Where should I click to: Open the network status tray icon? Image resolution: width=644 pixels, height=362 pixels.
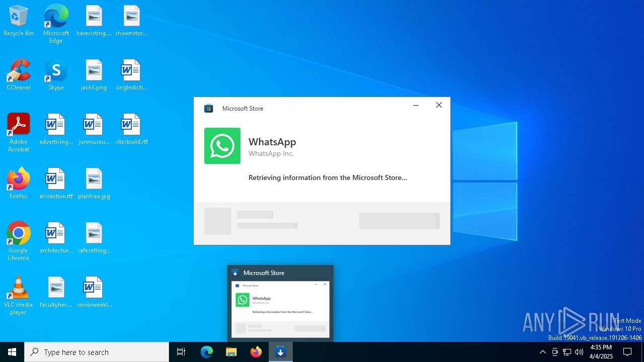click(567, 352)
